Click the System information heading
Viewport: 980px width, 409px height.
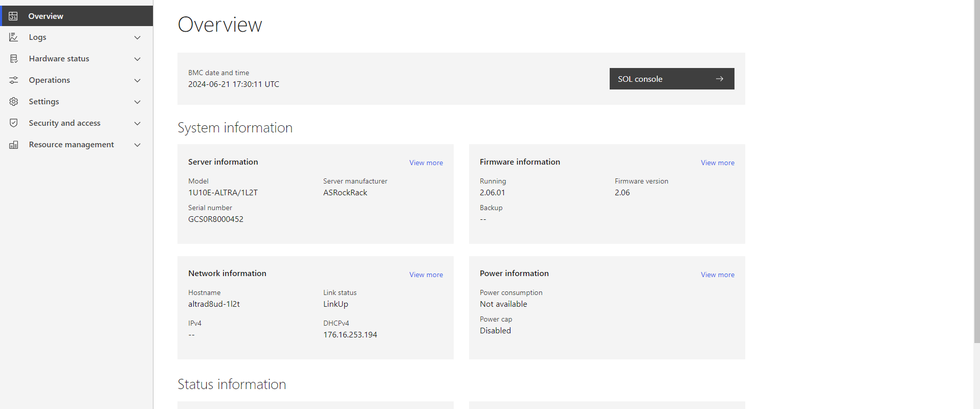pos(235,128)
